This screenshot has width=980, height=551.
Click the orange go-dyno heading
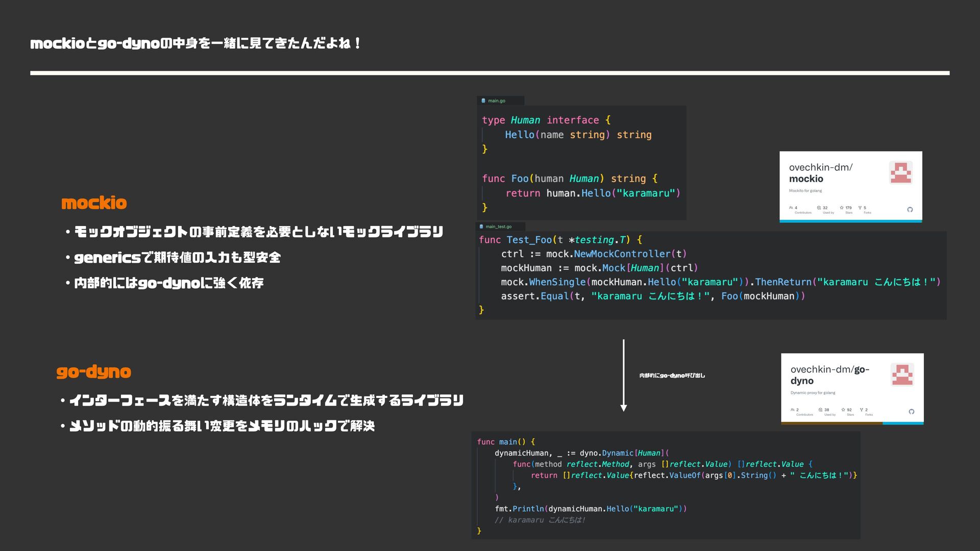pos(93,372)
